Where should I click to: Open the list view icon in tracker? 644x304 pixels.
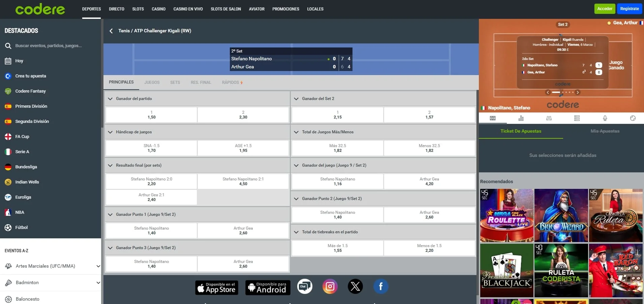[x=577, y=118]
